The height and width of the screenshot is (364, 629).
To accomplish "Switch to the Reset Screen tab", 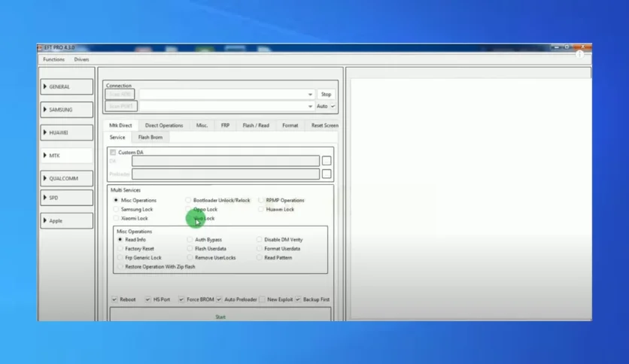I will 324,126.
